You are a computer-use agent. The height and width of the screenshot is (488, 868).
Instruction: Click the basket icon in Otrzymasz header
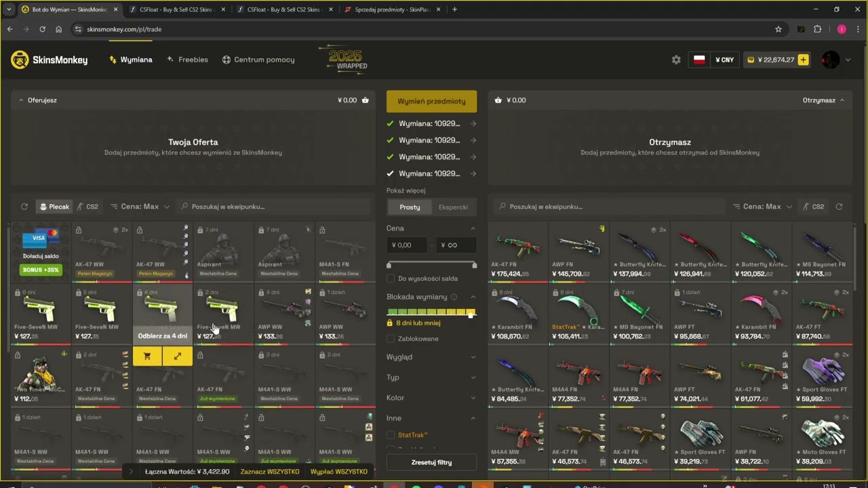(x=498, y=100)
